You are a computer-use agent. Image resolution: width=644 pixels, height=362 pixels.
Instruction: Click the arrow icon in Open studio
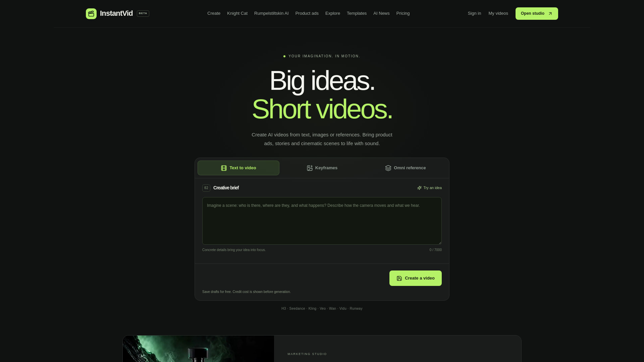[550, 14]
